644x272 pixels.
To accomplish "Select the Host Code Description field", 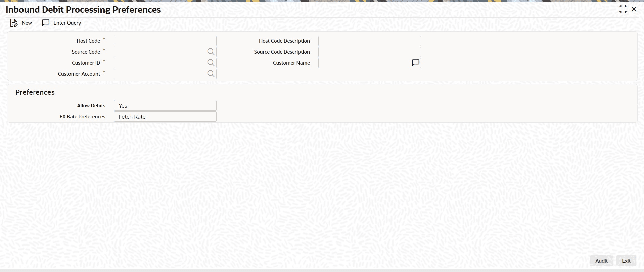I will click(x=369, y=41).
